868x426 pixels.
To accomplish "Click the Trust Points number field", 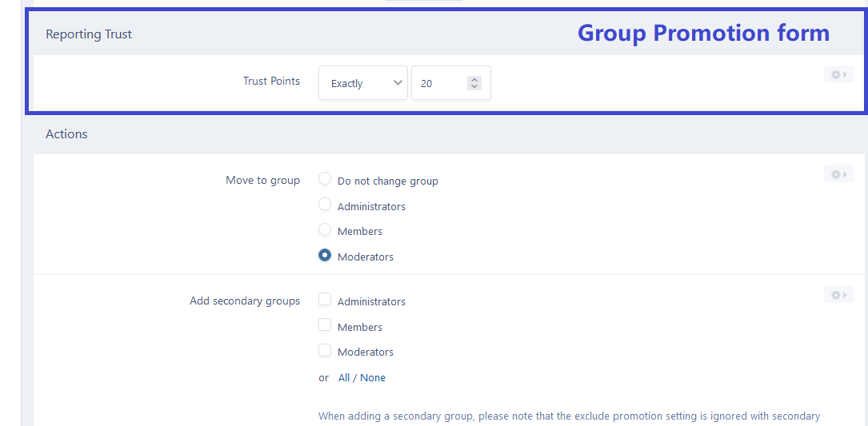I will click(440, 83).
